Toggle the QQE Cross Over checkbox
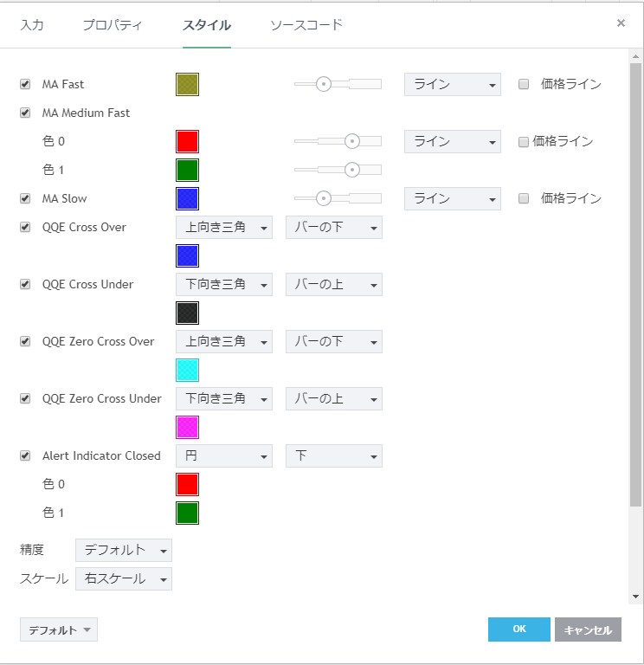Viewport: 644px width, 665px height. pos(25,227)
